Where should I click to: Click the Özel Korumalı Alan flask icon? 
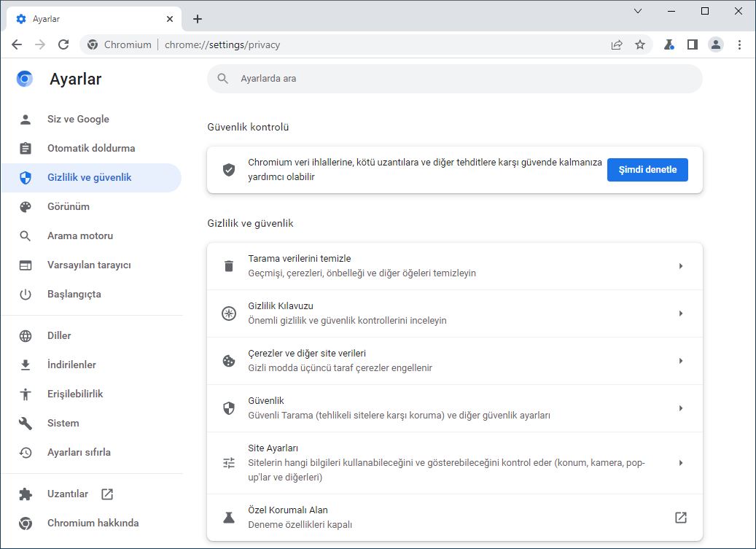[x=228, y=518]
